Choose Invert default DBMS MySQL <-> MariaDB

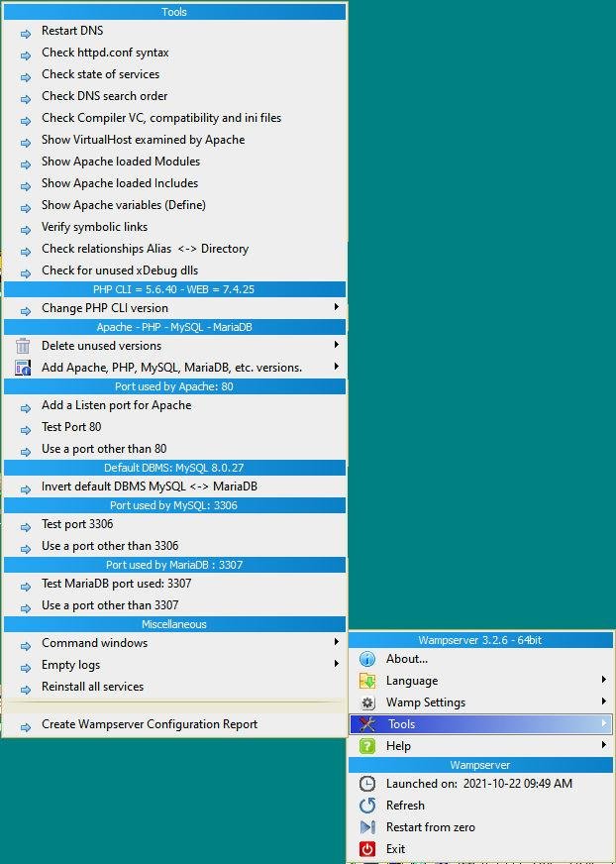coord(174,486)
